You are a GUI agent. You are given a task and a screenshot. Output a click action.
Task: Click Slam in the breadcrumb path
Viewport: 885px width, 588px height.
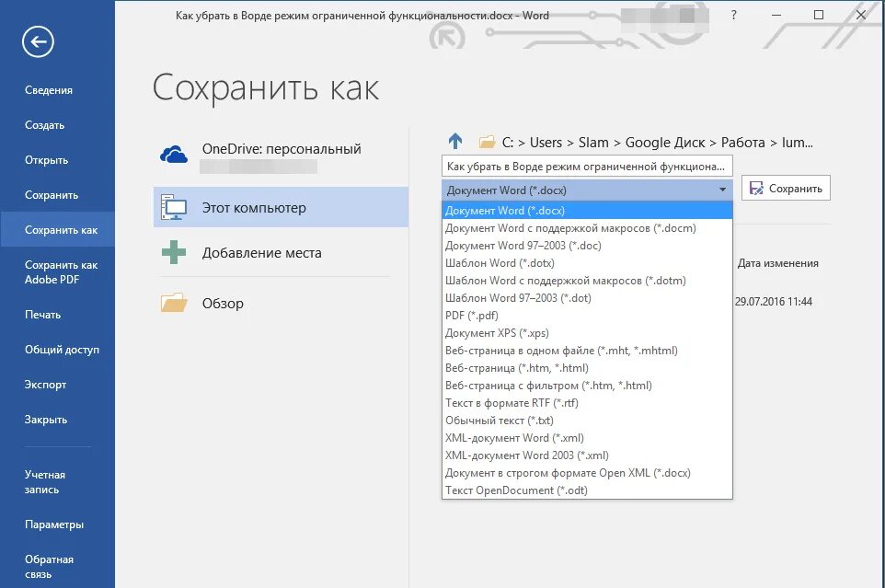pyautogui.click(x=593, y=143)
